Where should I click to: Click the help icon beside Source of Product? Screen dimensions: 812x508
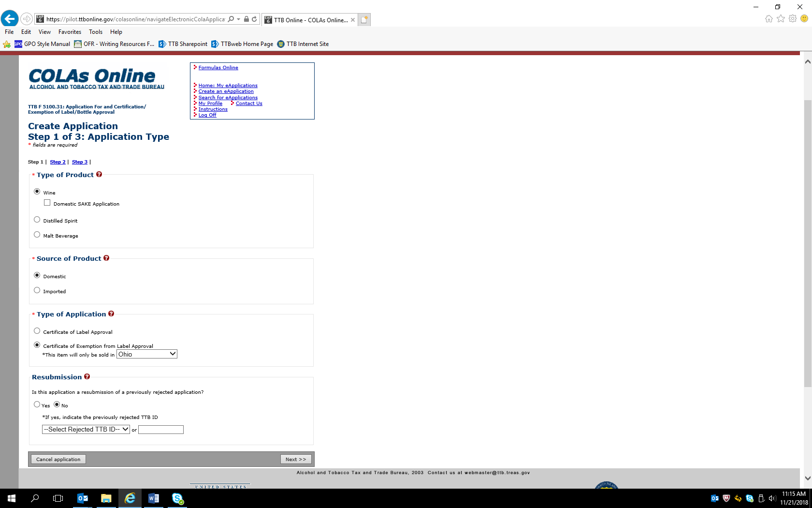(x=106, y=258)
